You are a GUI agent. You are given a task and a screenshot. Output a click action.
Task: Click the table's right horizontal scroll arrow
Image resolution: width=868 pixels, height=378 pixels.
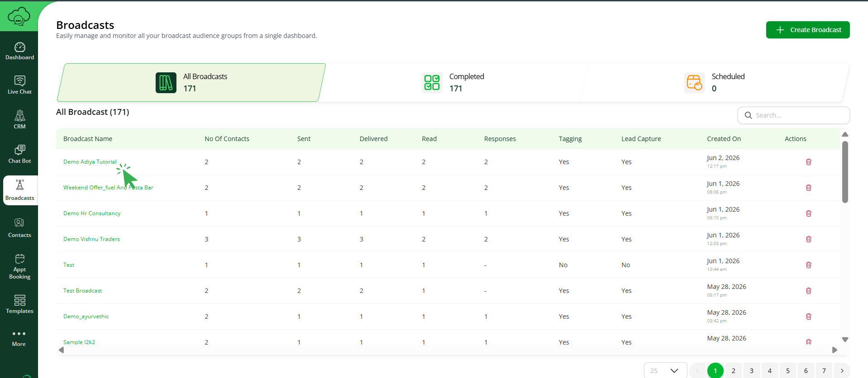(x=835, y=350)
